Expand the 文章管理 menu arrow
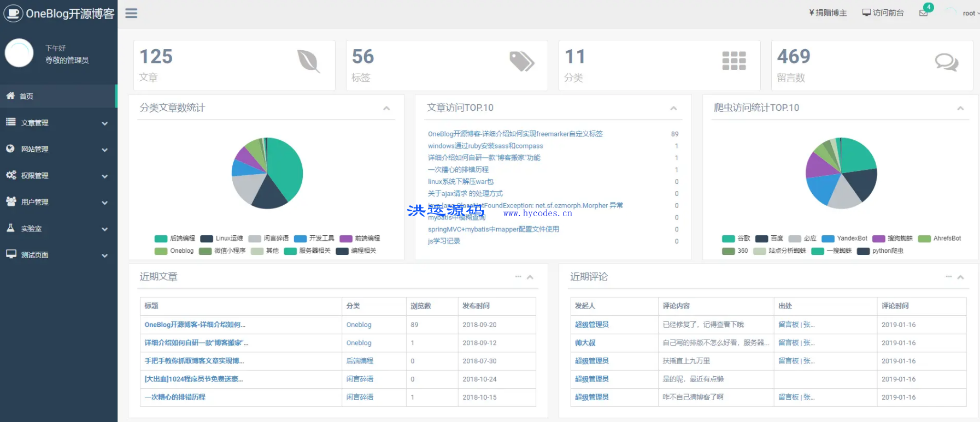The image size is (980, 422). [104, 123]
